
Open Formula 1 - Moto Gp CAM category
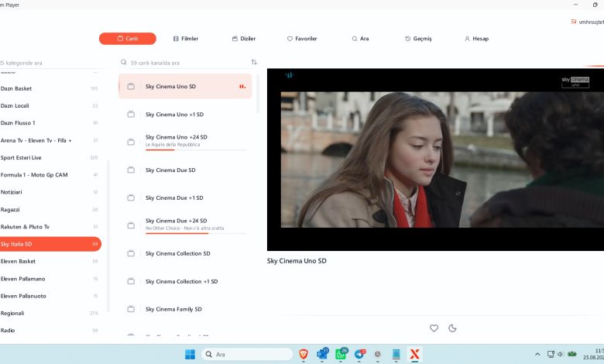point(50,175)
